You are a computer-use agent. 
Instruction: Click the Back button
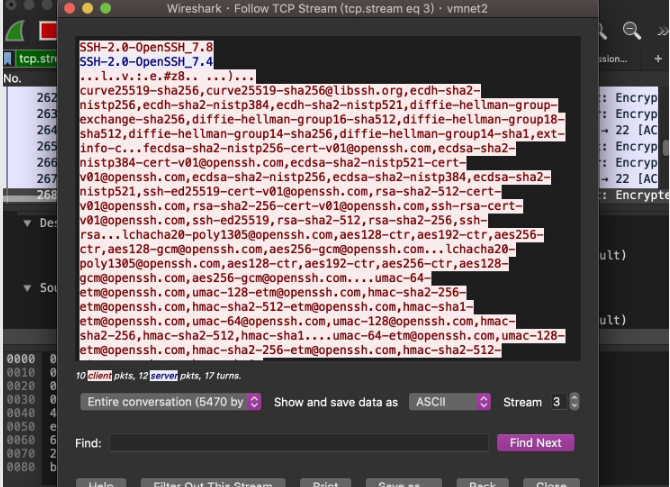click(x=482, y=483)
